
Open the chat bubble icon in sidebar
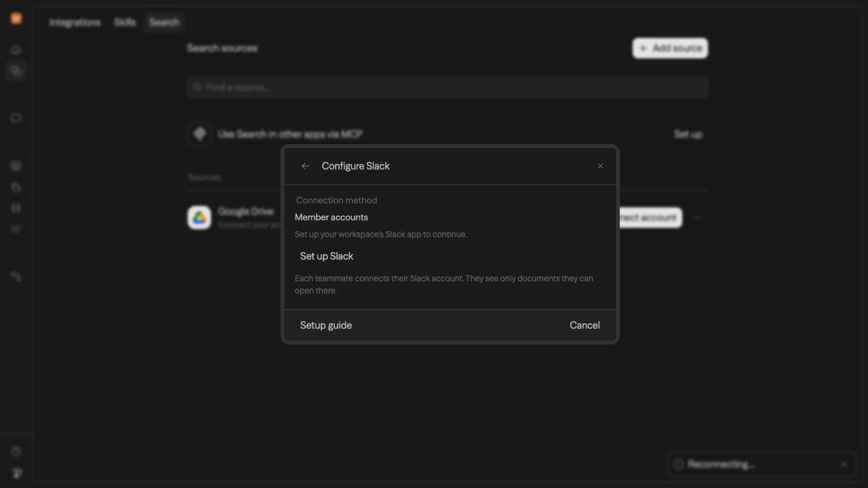[16, 118]
